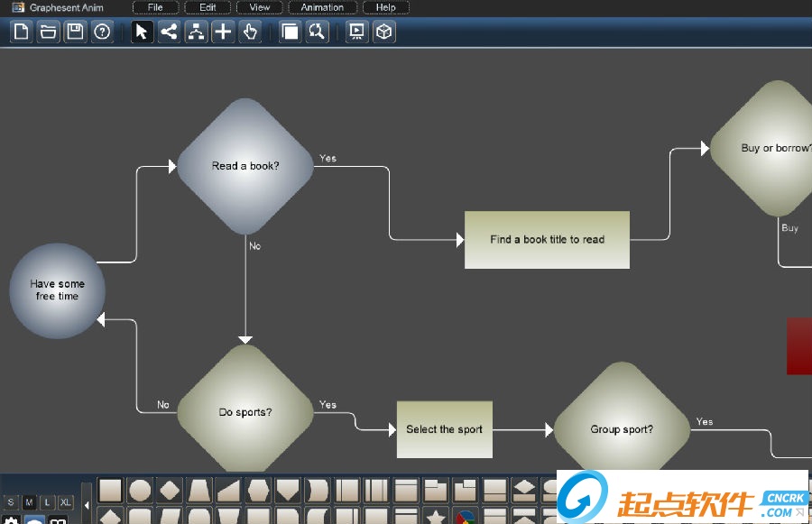Viewport: 812px width, 524px height.
Task: Click the 'No' label left of 'Do sports?'
Action: pyautogui.click(x=163, y=404)
